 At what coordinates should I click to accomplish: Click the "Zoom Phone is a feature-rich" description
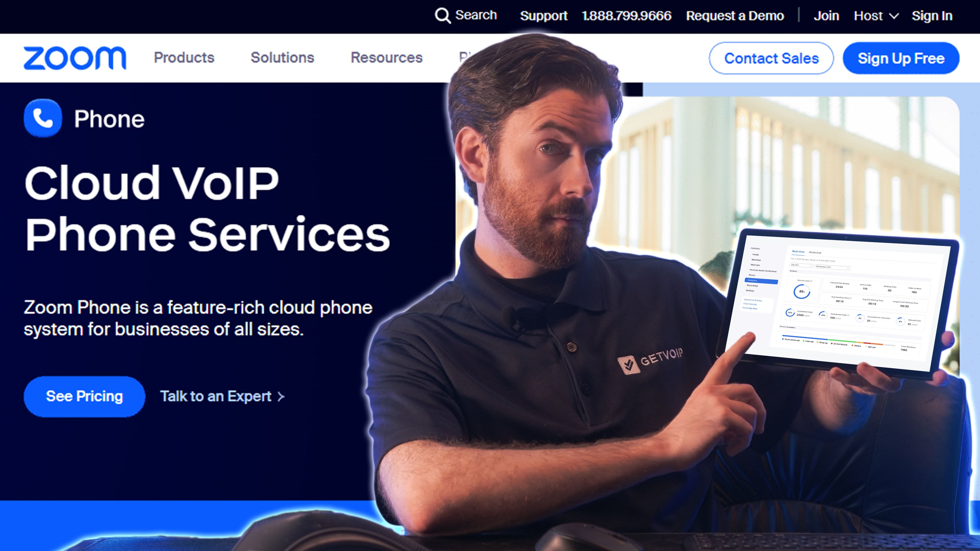[x=198, y=318]
